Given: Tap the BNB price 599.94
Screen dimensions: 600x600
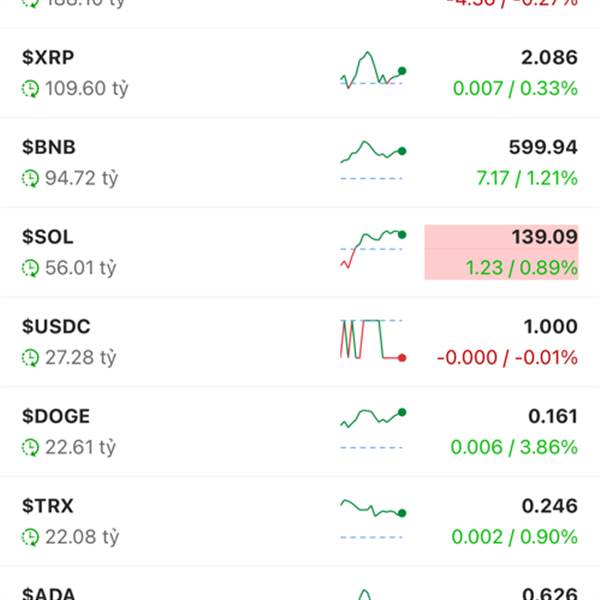Looking at the screenshot, I should tap(543, 147).
